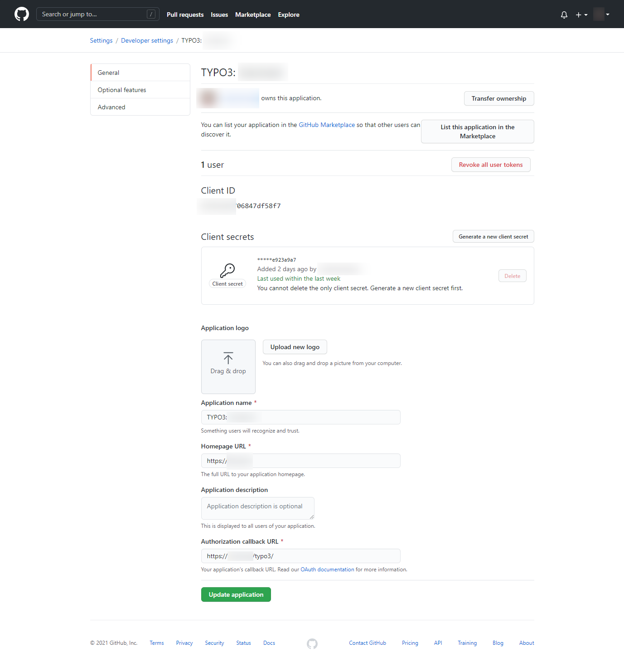Click the owner avatar beside owns this application
Viewport: 624px width, 672px height.
click(209, 98)
